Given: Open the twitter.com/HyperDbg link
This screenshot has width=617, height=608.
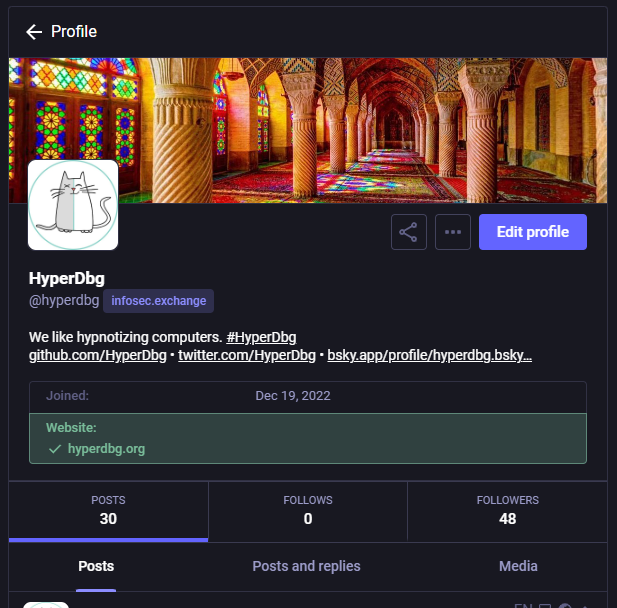Looking at the screenshot, I should pos(247,355).
